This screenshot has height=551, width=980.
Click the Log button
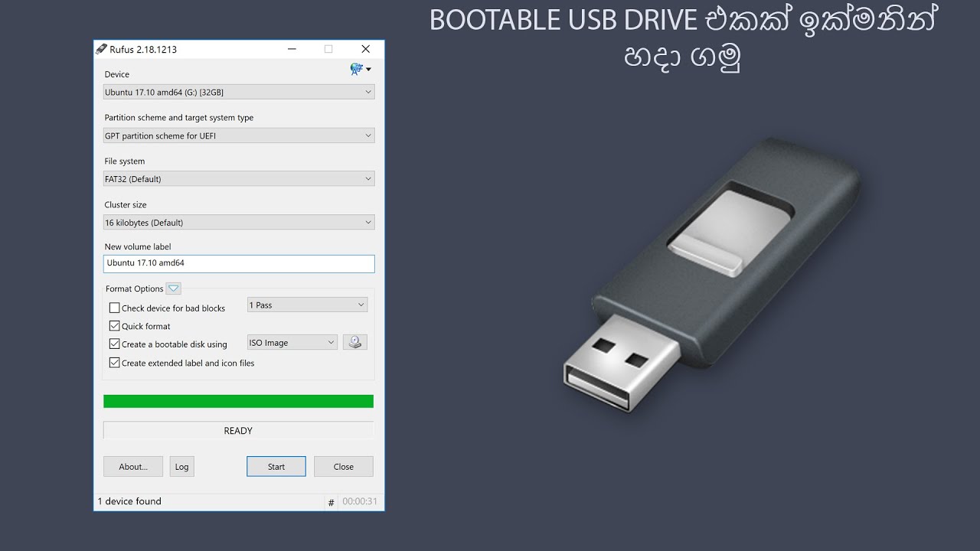(181, 466)
